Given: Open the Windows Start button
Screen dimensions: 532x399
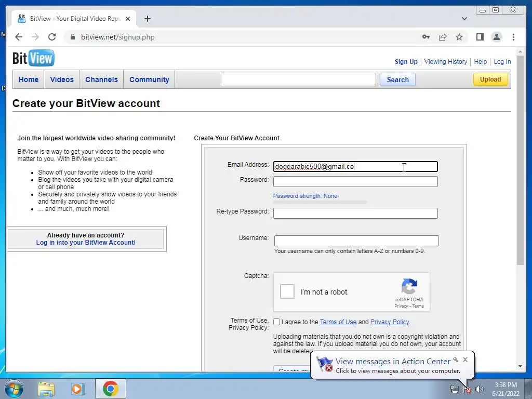Looking at the screenshot, I should coord(14,389).
